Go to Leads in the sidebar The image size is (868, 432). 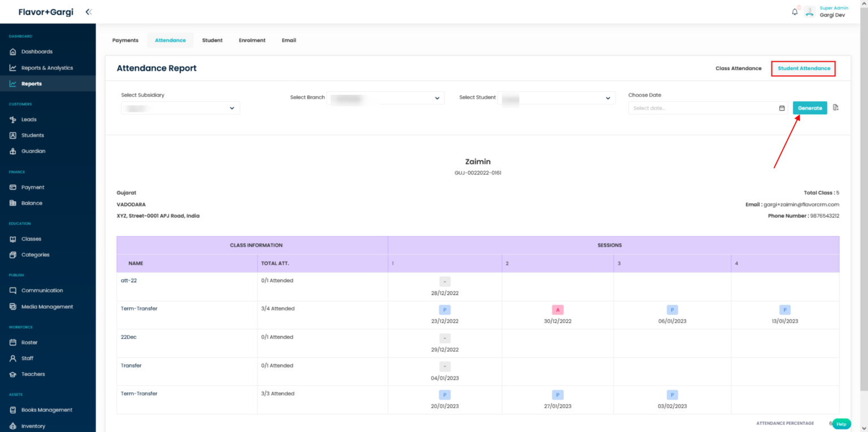click(x=29, y=119)
